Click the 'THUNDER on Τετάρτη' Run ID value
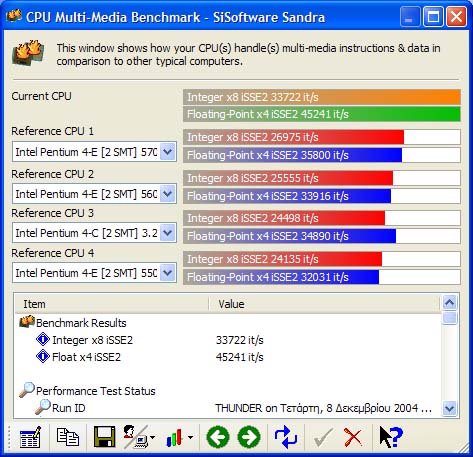The image size is (473, 457). [324, 408]
